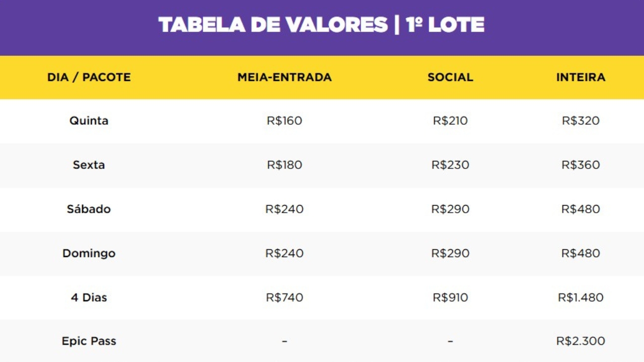Select the SOCIAL column header
The image size is (644, 362).
(450, 77)
